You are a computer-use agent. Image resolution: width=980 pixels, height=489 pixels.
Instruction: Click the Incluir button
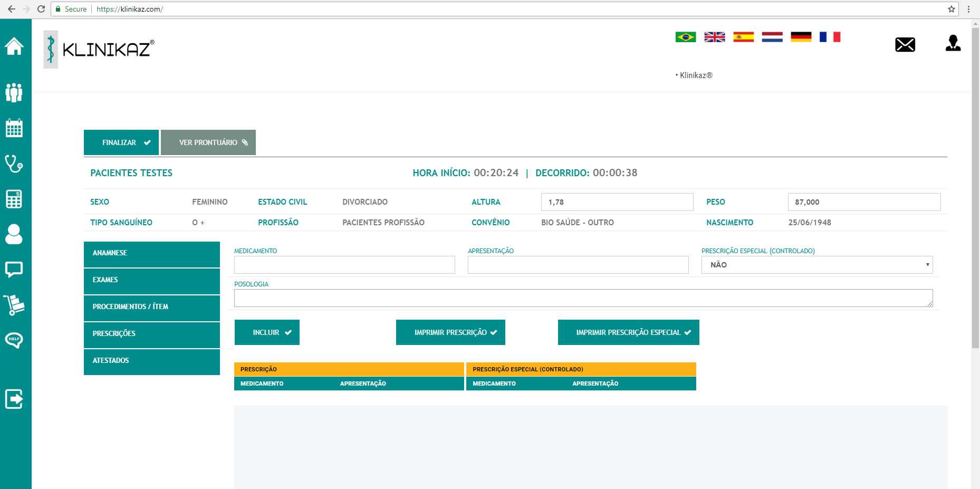267,332
